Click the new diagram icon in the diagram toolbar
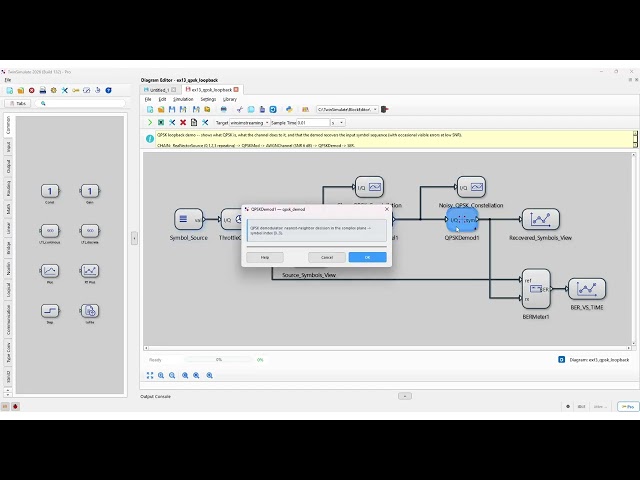 click(150, 109)
